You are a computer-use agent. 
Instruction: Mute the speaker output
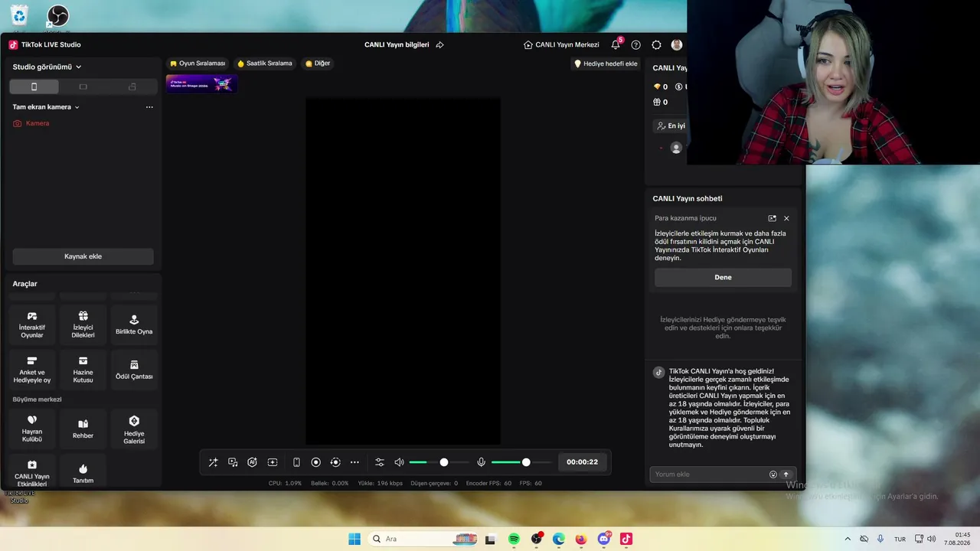[399, 462]
